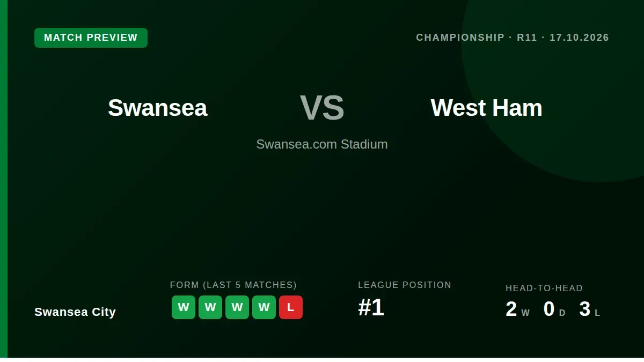Click the Swansea team name heading
Image resolution: width=644 pixels, height=362 pixels.
[157, 108]
